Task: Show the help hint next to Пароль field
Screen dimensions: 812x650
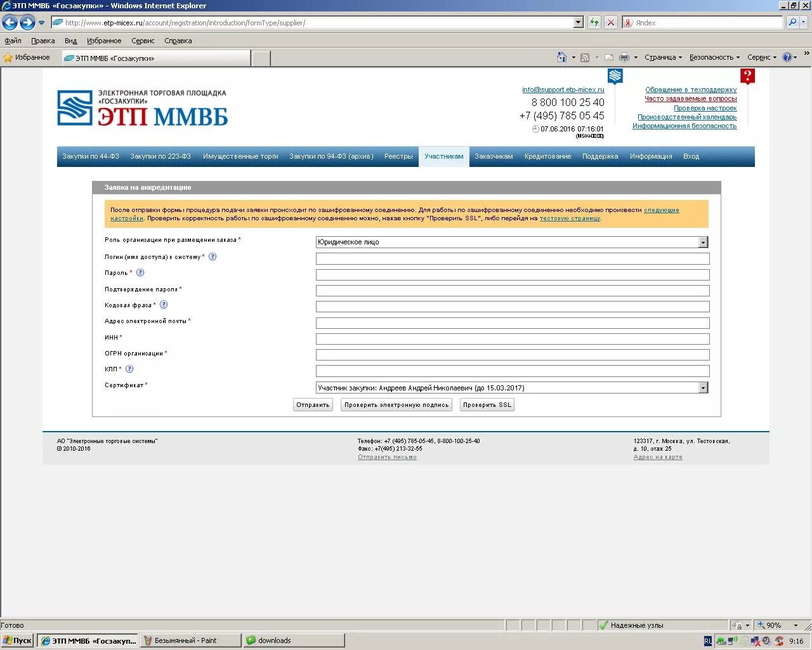Action: [140, 273]
